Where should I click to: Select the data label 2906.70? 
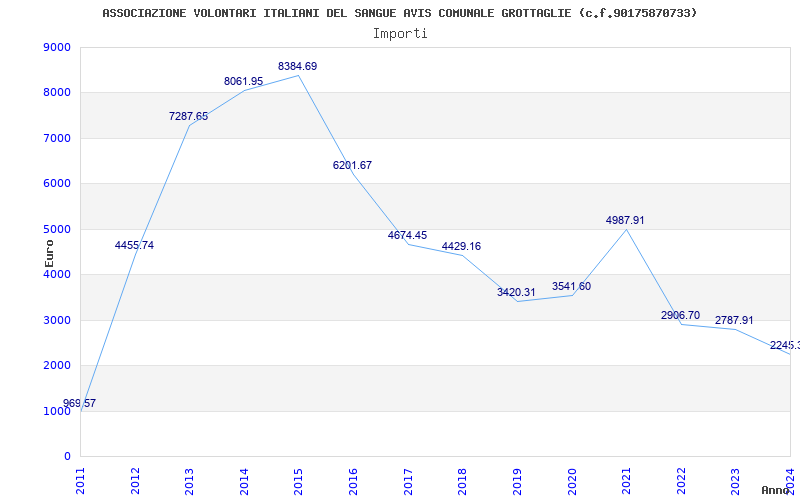[680, 315]
